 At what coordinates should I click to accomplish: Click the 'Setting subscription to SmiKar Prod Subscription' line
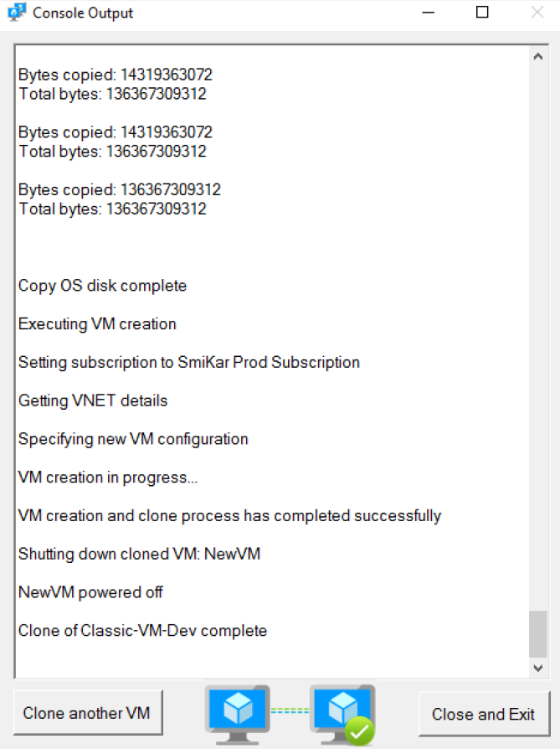coord(188,362)
